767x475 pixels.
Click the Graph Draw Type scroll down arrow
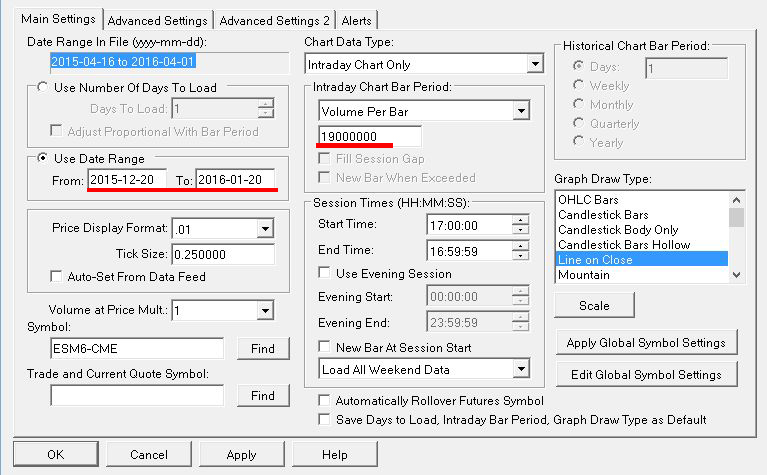(737, 275)
